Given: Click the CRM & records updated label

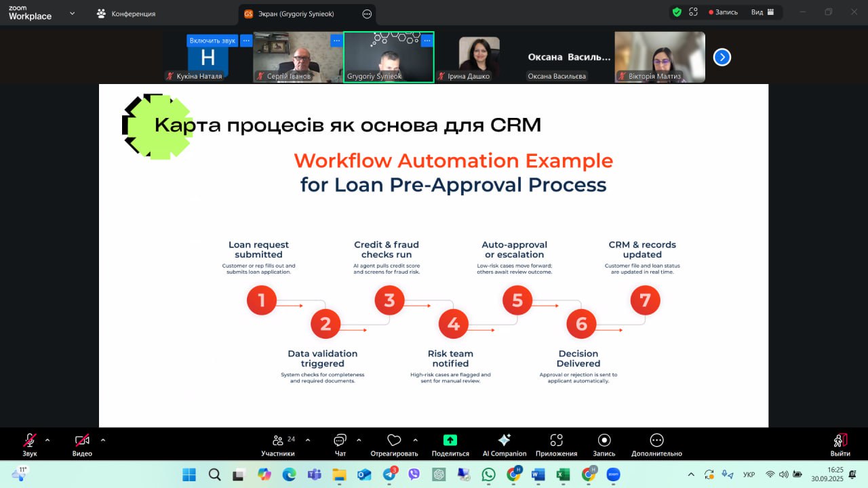Looking at the screenshot, I should coord(642,249).
